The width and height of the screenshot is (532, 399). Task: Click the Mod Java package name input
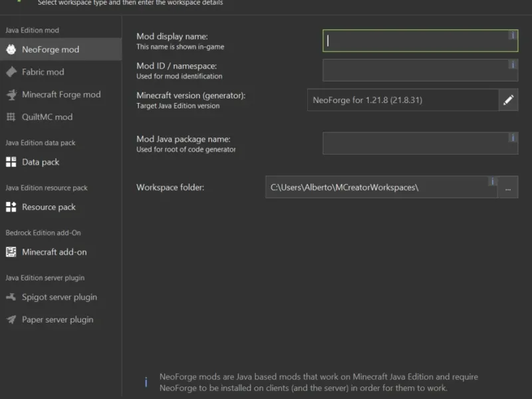click(x=420, y=143)
